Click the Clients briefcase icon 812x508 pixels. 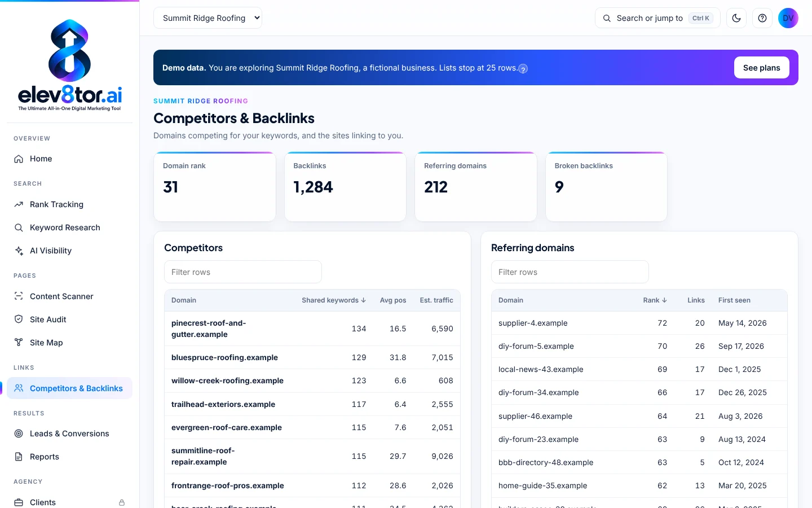point(19,502)
